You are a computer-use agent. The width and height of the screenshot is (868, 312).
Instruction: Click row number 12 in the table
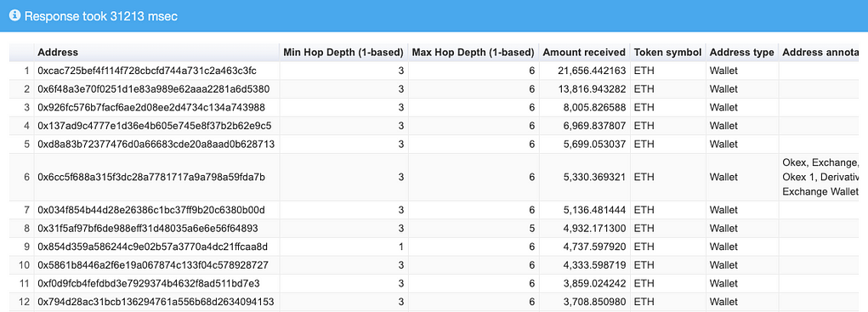tap(25, 302)
